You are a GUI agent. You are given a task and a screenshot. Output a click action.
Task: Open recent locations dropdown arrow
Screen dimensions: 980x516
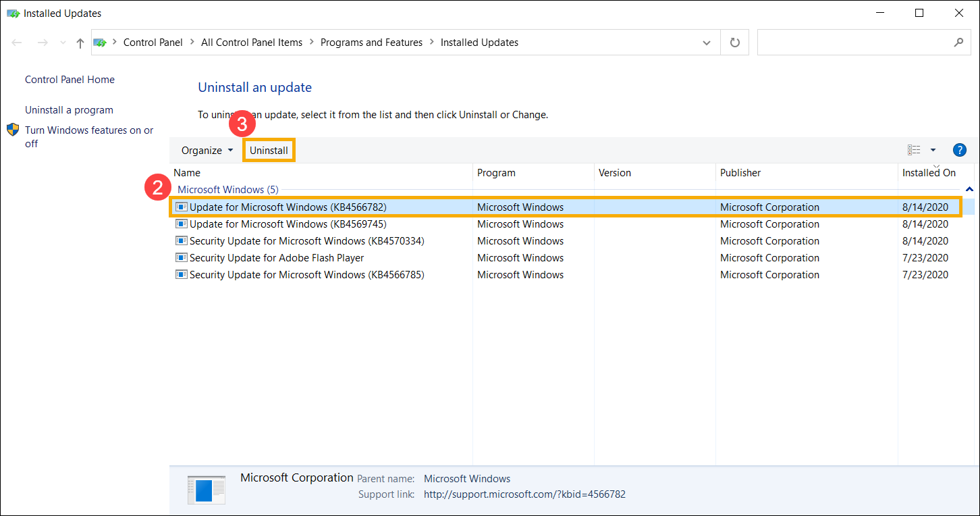pyautogui.click(x=63, y=43)
